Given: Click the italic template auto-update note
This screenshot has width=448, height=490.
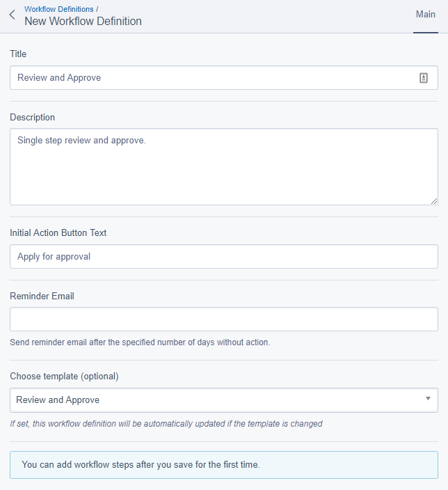Looking at the screenshot, I should point(166,423).
